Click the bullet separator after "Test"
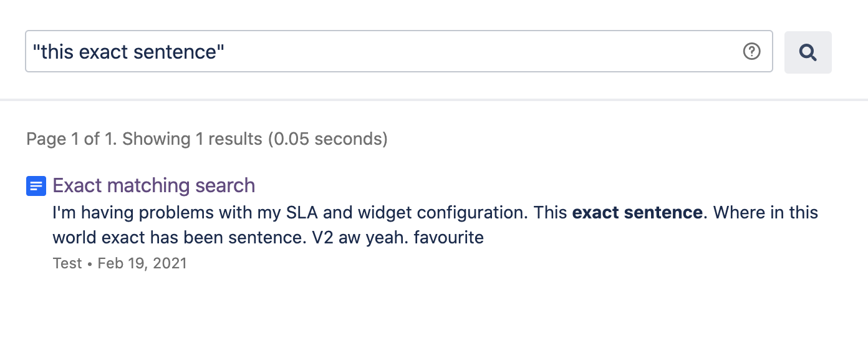Image resolution: width=868 pixels, height=337 pixels. tap(90, 264)
